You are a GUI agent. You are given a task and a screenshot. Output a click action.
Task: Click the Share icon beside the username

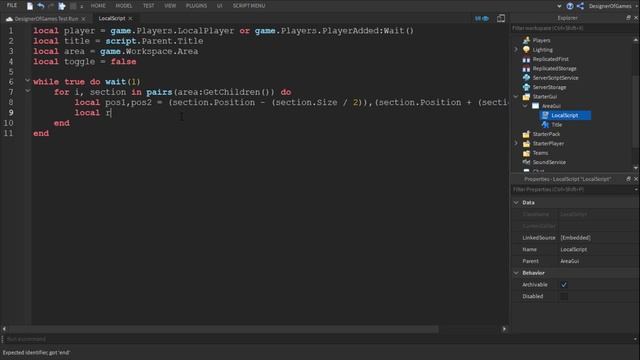(580, 6)
